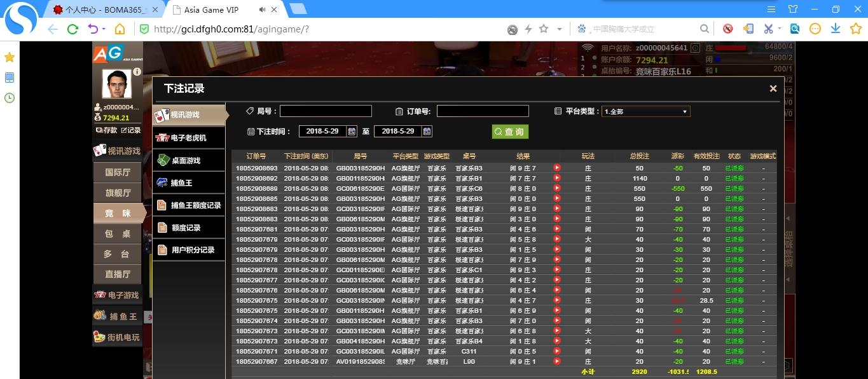This screenshot has height=379, width=868.
Task: Expand the dropdown arrow next to bookmark star
Action: click(x=560, y=29)
